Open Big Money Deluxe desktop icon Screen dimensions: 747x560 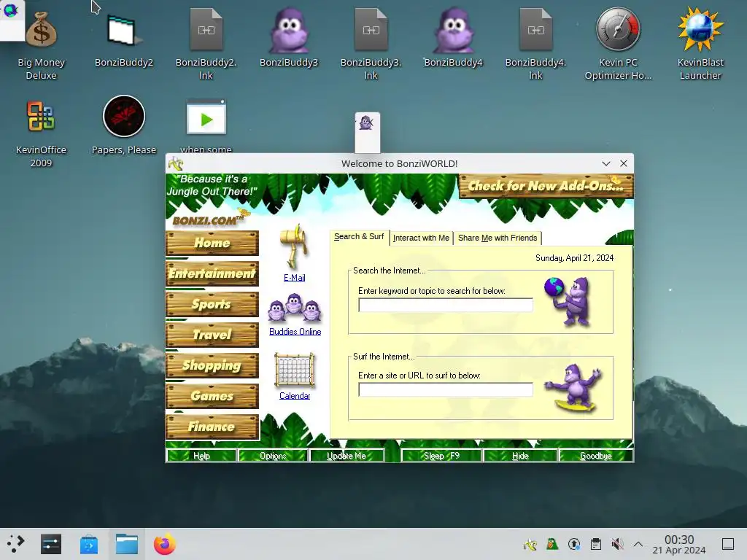(x=42, y=31)
